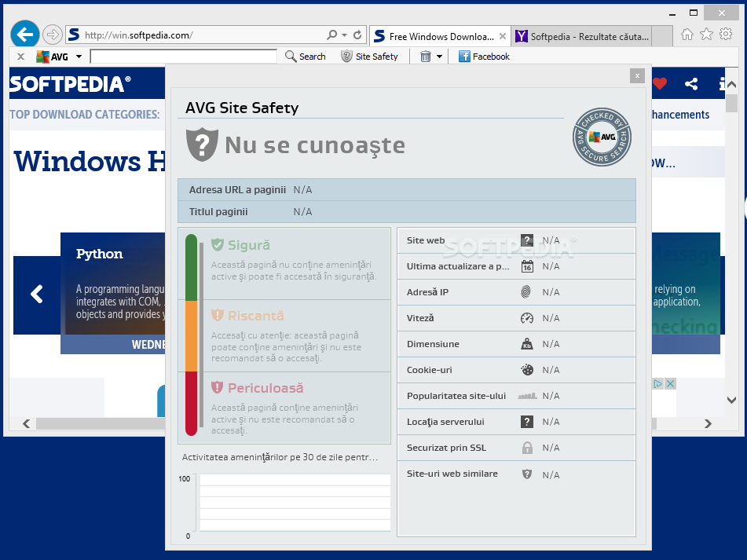Screen dimensions: 747x560
Task: Click the Popularitatea site-ului bars icon
Action: (x=527, y=396)
